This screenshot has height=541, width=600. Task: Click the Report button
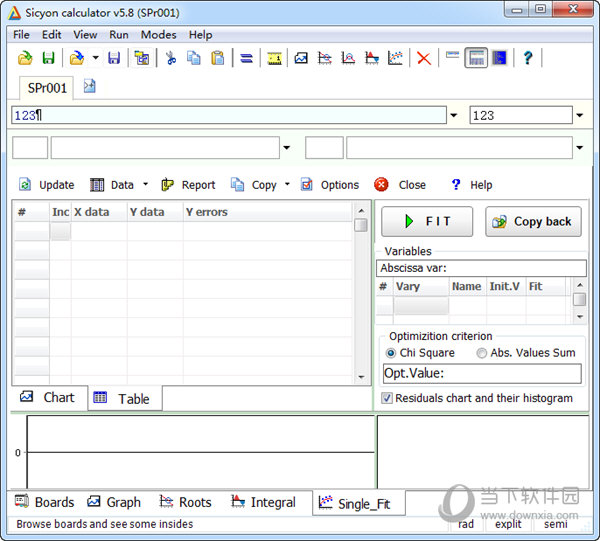click(188, 185)
